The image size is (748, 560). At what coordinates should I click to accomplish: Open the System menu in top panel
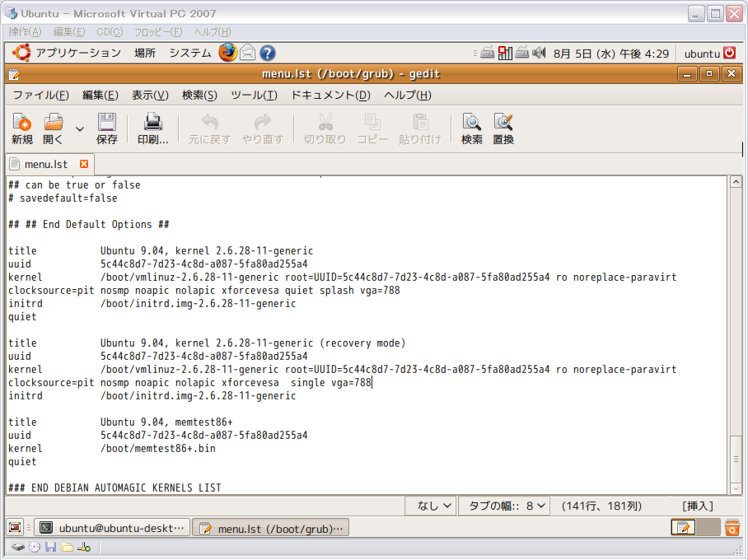pyautogui.click(x=189, y=53)
